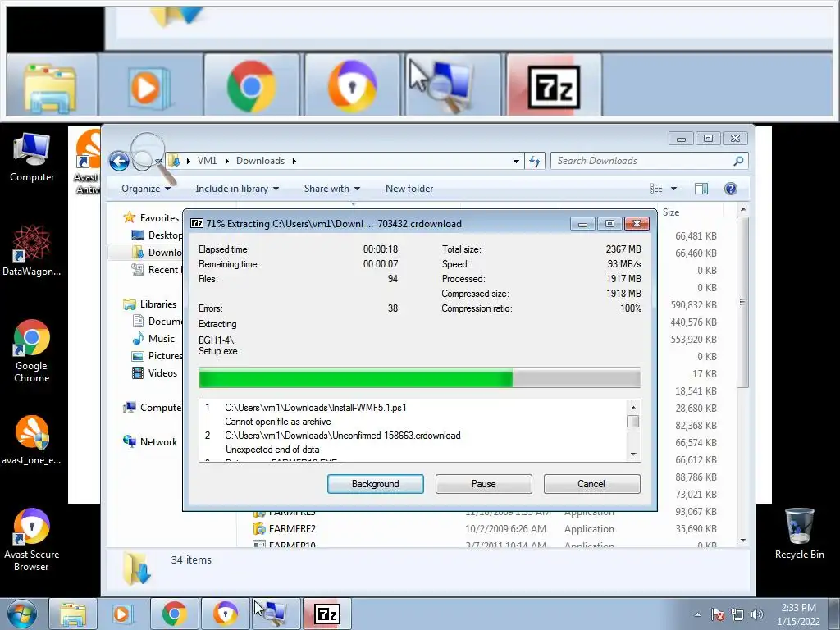Open Action Center flag tray icon
The height and width of the screenshot is (630, 840).
coord(717,614)
